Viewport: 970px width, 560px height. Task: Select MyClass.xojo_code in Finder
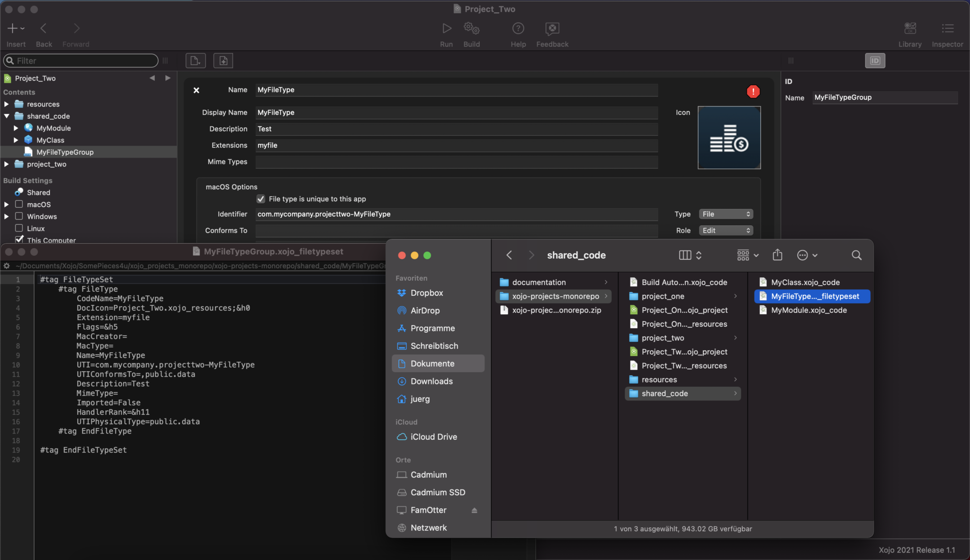(812, 283)
